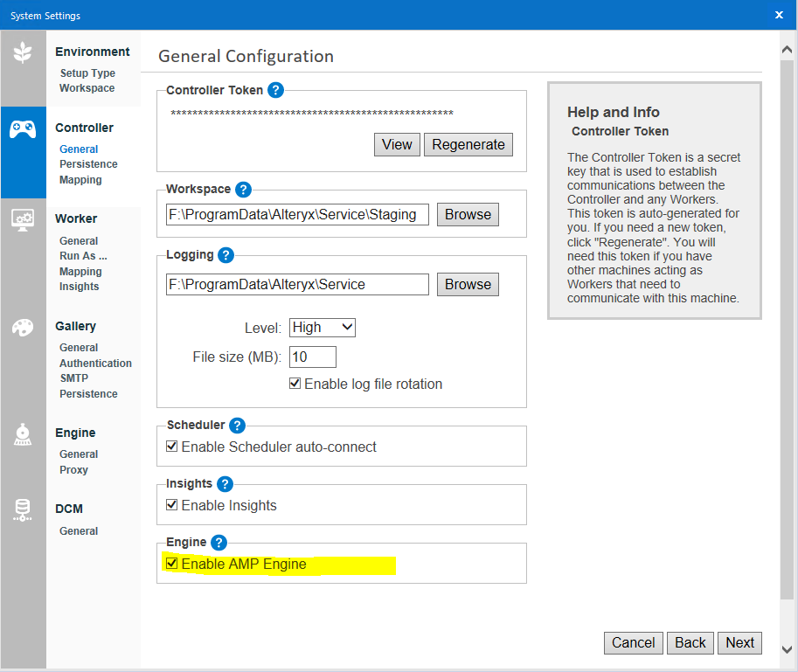Change Level from High using its combo box

tap(322, 327)
